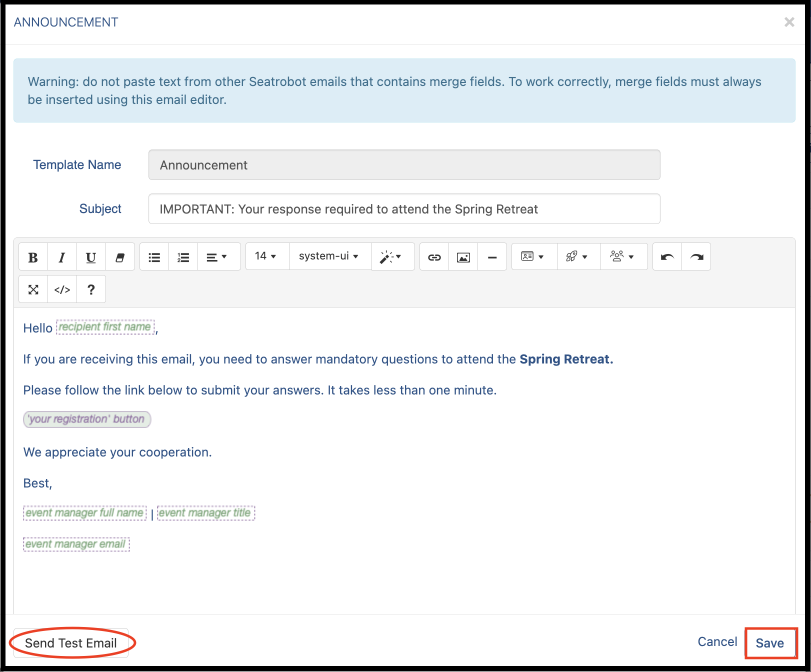Click the merge fields warning message
Image resolution: width=811 pixels, height=672 pixels.
click(x=404, y=90)
